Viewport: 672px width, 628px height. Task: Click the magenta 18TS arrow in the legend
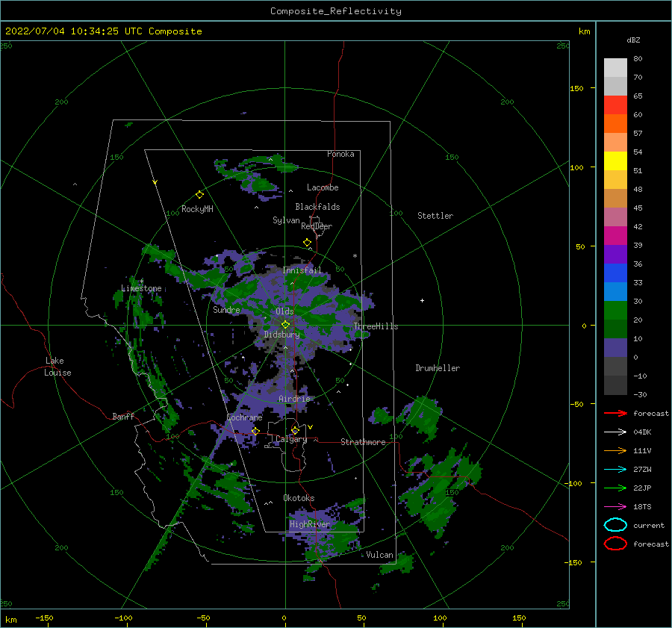coord(615,507)
